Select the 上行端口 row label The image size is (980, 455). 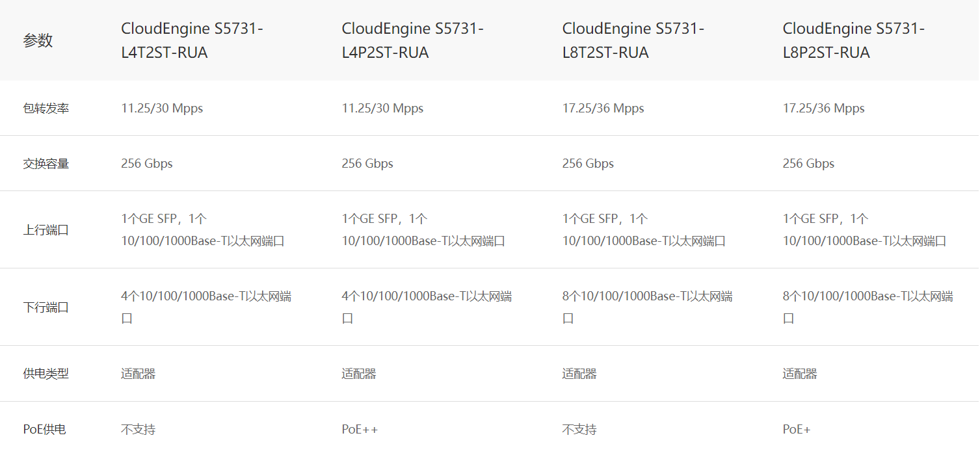coord(46,230)
